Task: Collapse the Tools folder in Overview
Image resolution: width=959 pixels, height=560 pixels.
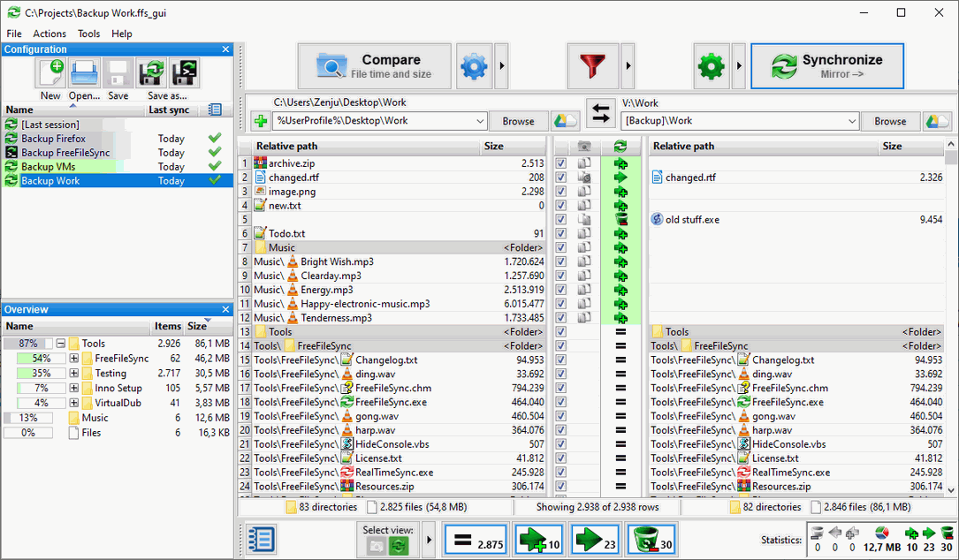Action: (x=61, y=344)
